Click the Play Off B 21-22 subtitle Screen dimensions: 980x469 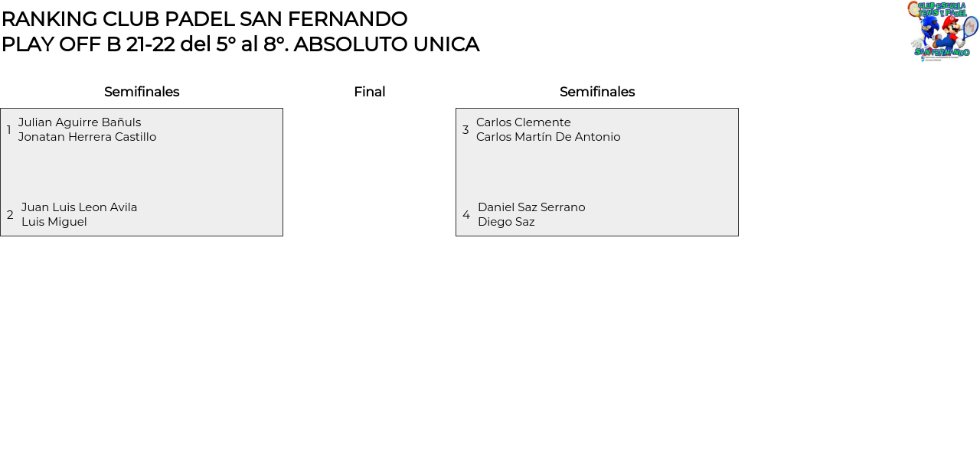pos(240,44)
